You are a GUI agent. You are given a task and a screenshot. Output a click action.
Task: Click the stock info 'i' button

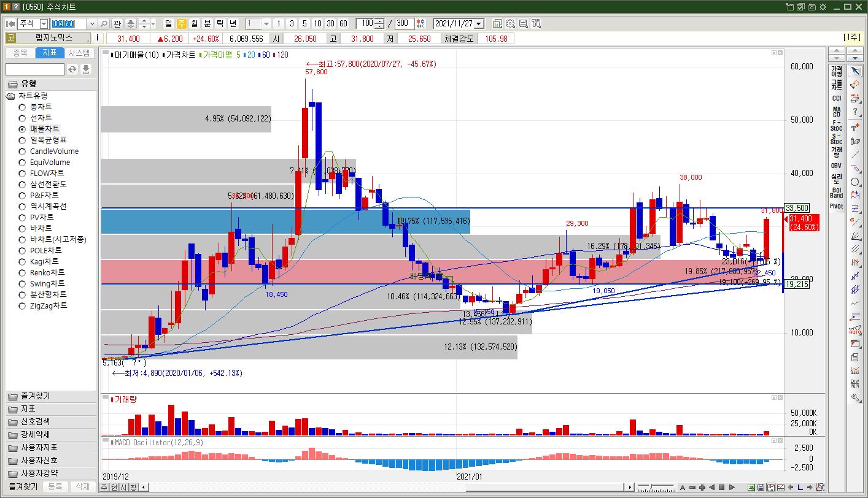98,38
